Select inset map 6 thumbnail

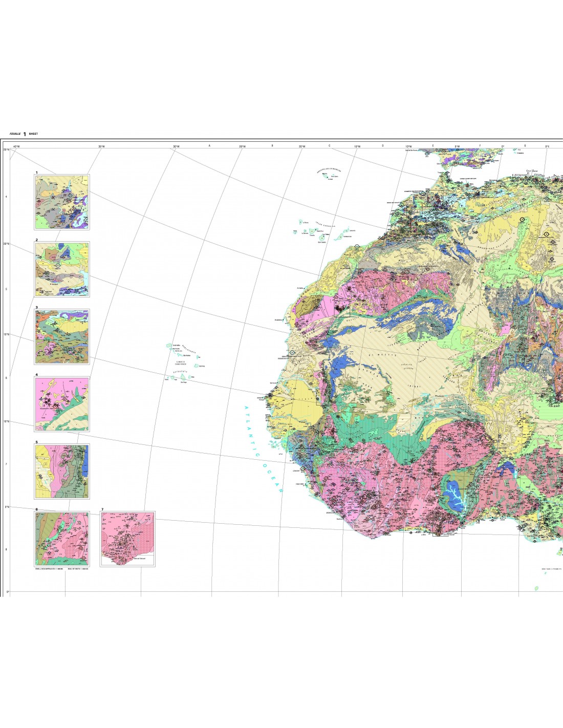[62, 539]
